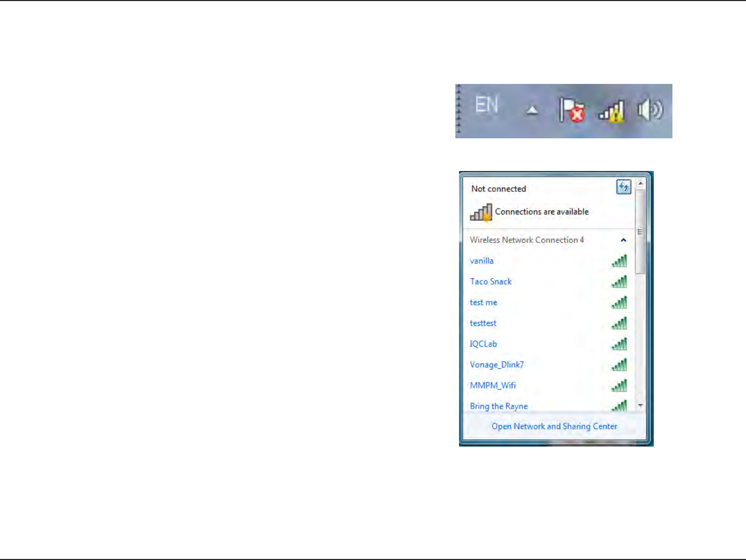Click signal bars icon for Taco Snack
Viewport: 746px width, 560px height.
(x=619, y=281)
